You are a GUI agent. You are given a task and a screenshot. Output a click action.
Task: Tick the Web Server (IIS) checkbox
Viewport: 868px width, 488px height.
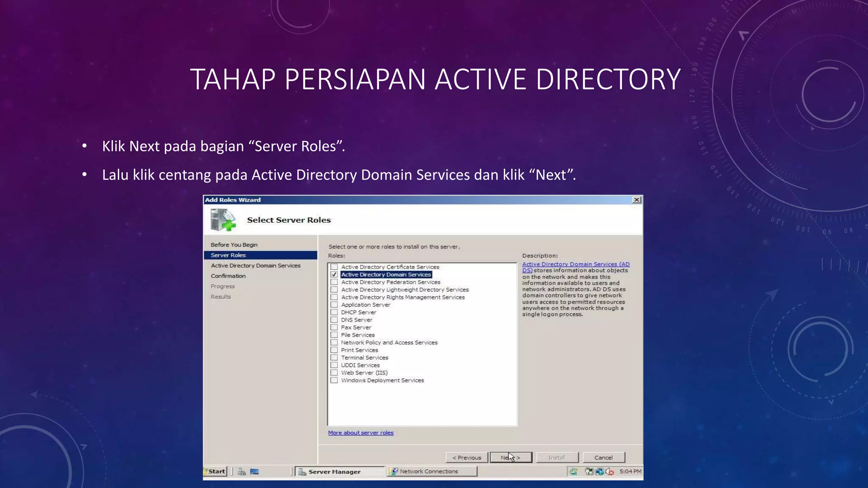coord(334,373)
